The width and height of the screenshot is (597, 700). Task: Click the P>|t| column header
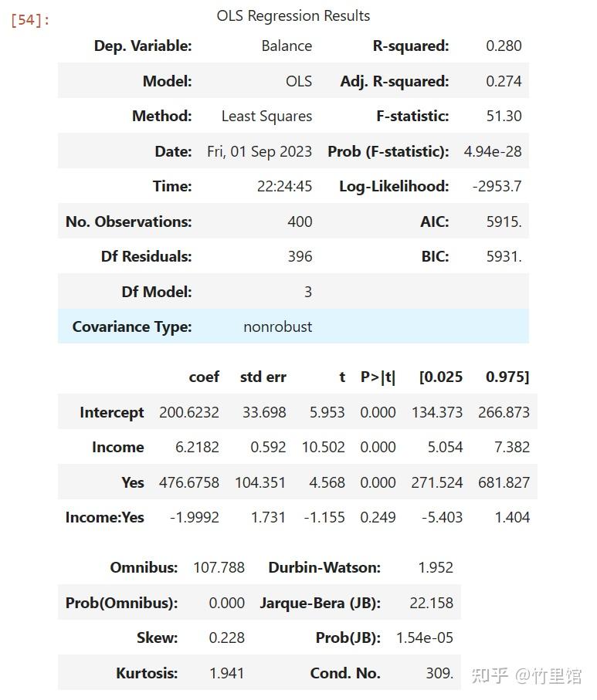coord(378,377)
